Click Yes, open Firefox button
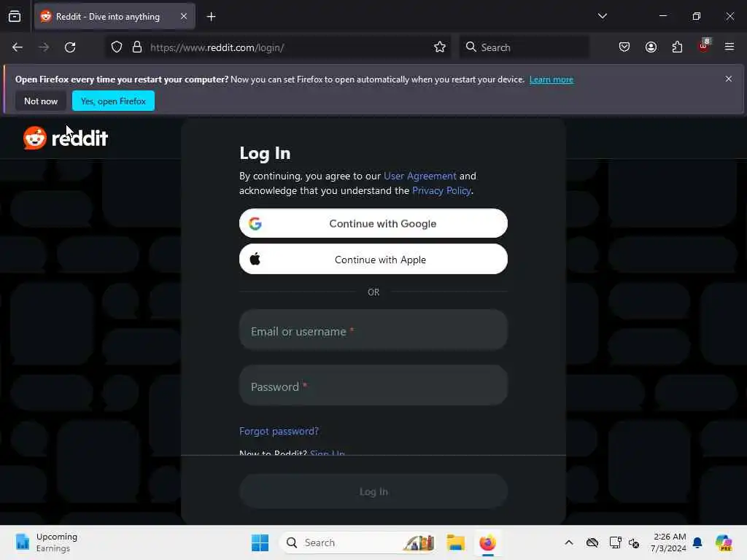 pyautogui.click(x=113, y=101)
